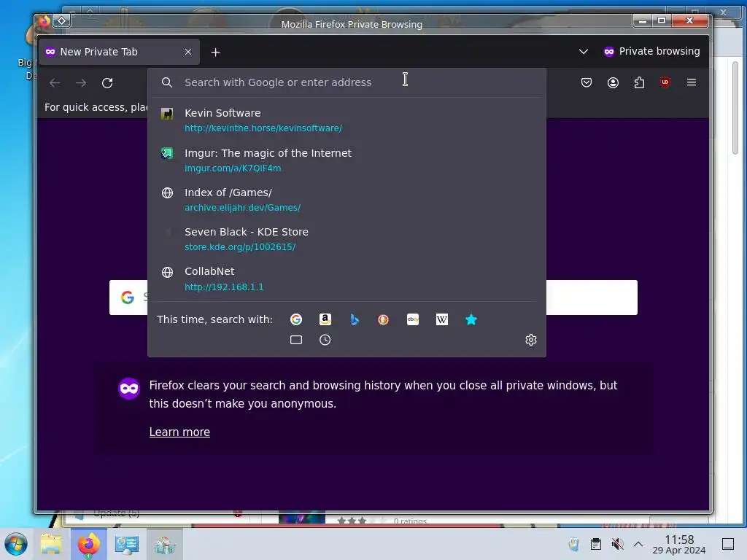
Task: Expand the hidden system tray icons arrow
Action: coord(638,544)
